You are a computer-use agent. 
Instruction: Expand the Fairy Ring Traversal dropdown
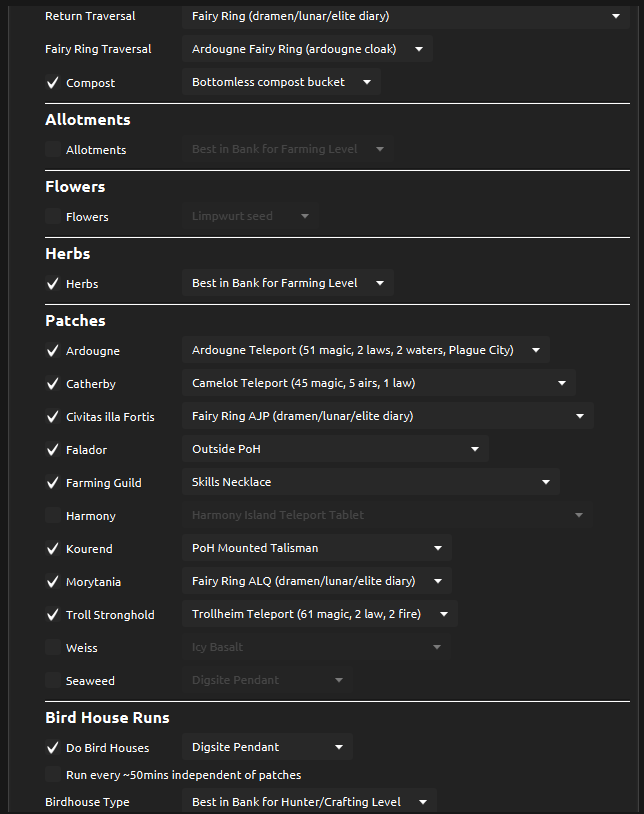[x=307, y=49]
